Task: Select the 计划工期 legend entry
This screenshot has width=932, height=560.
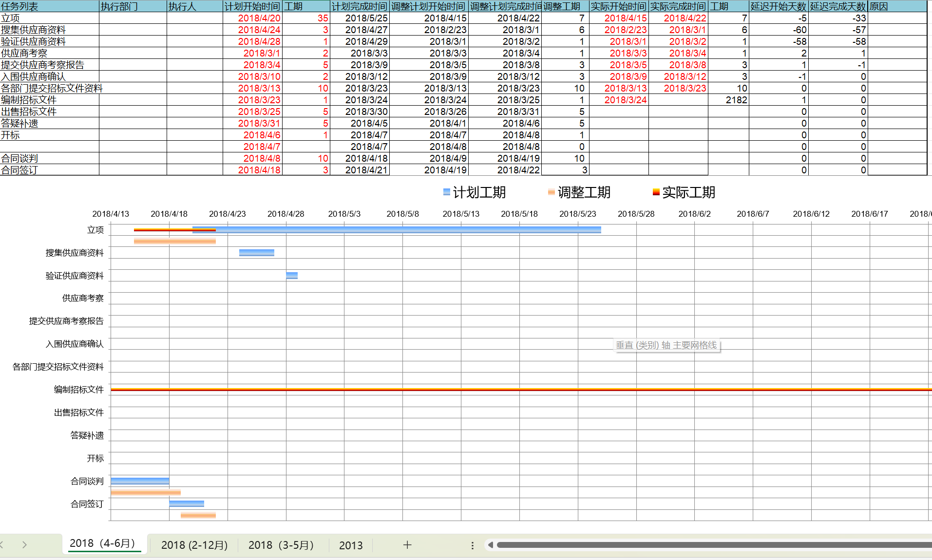Action: click(474, 192)
